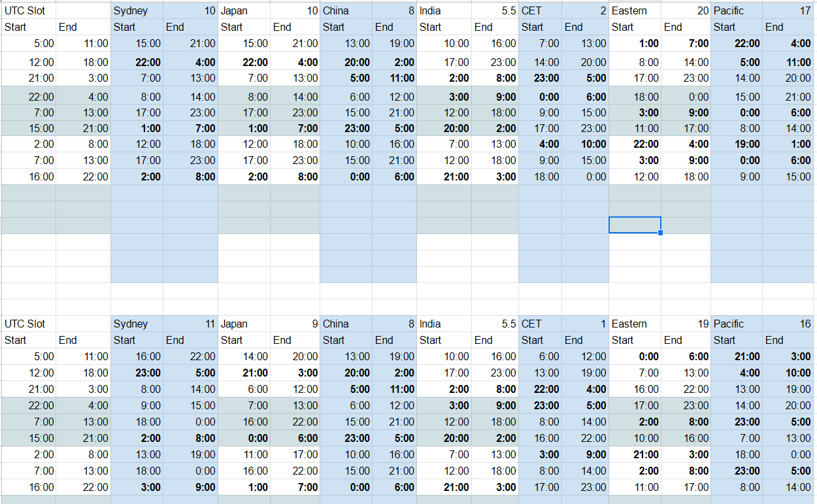
Task: Select Eastern Start 21:00 in the lower table
Action: point(635,454)
